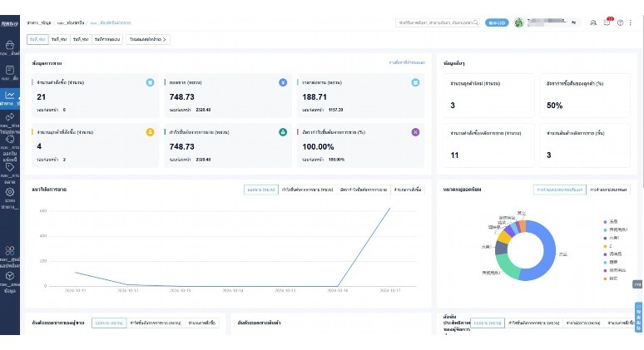Click the gray floating tab at right edge
Screen dimensions: 644x350
(637, 284)
